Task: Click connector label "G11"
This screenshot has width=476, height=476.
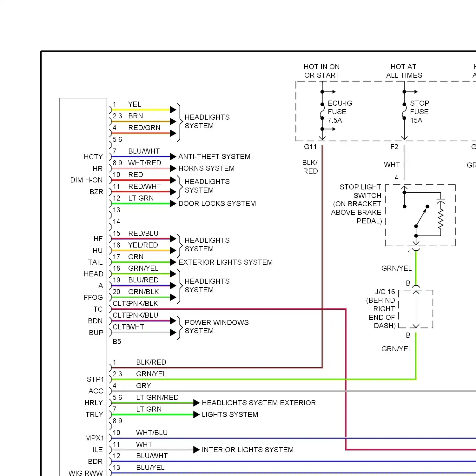Action: pyautogui.click(x=310, y=147)
